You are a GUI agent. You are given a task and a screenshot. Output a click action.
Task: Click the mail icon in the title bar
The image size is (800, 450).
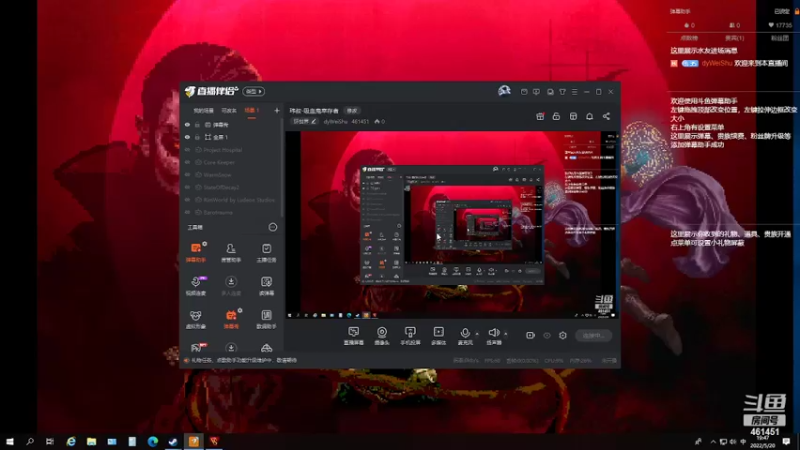(524, 92)
